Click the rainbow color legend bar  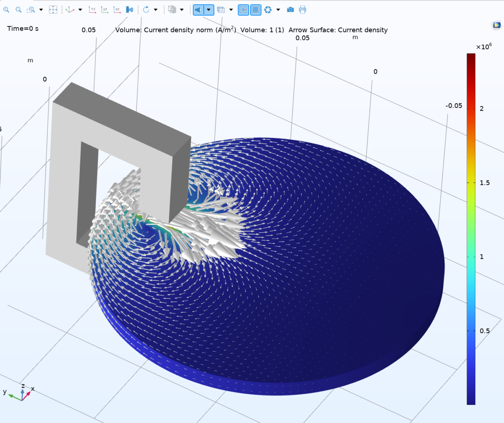471,229
